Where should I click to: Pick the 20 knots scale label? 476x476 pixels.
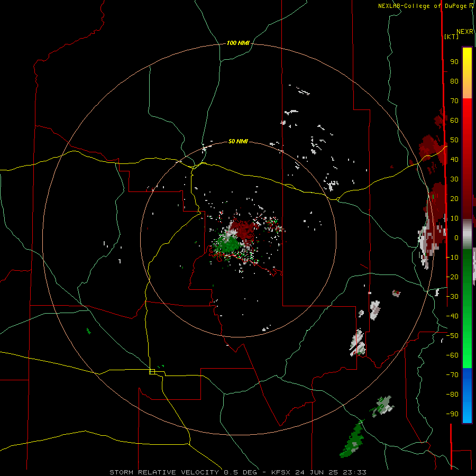[x=454, y=199]
